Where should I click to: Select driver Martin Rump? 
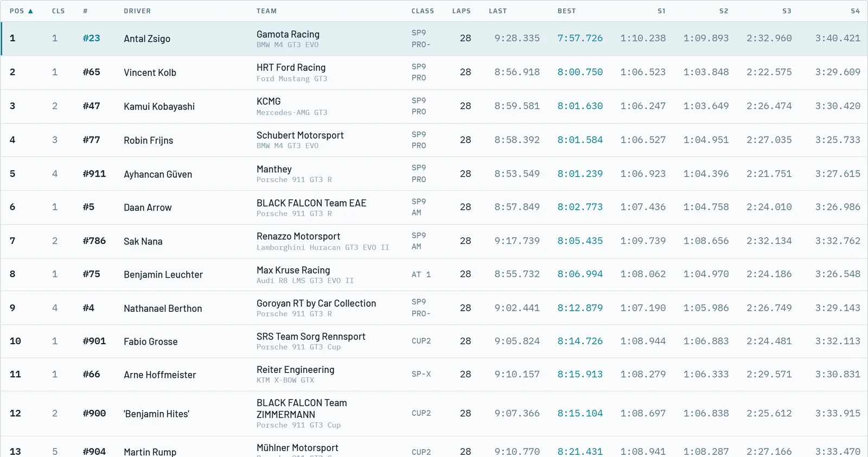tap(150, 452)
